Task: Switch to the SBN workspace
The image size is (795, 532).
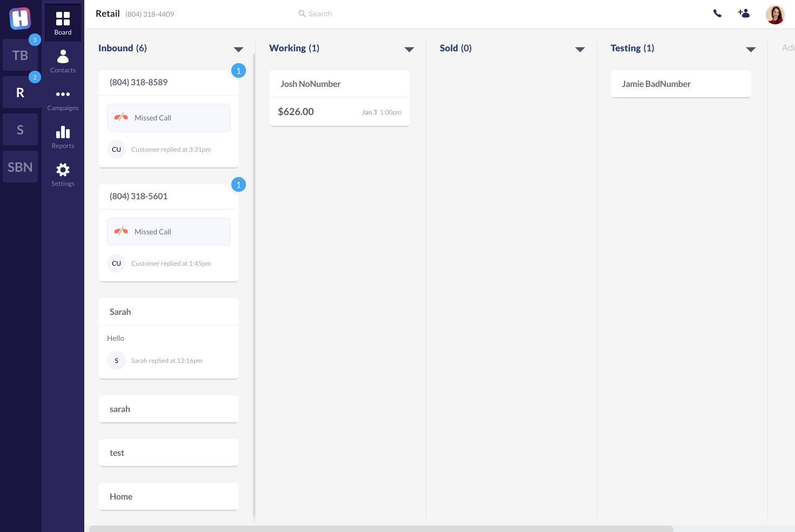Action: (x=20, y=167)
